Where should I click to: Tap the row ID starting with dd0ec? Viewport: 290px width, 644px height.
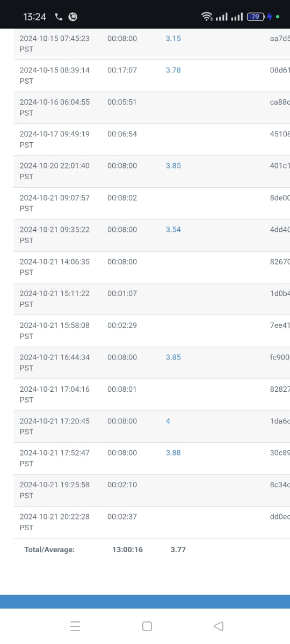280,517
